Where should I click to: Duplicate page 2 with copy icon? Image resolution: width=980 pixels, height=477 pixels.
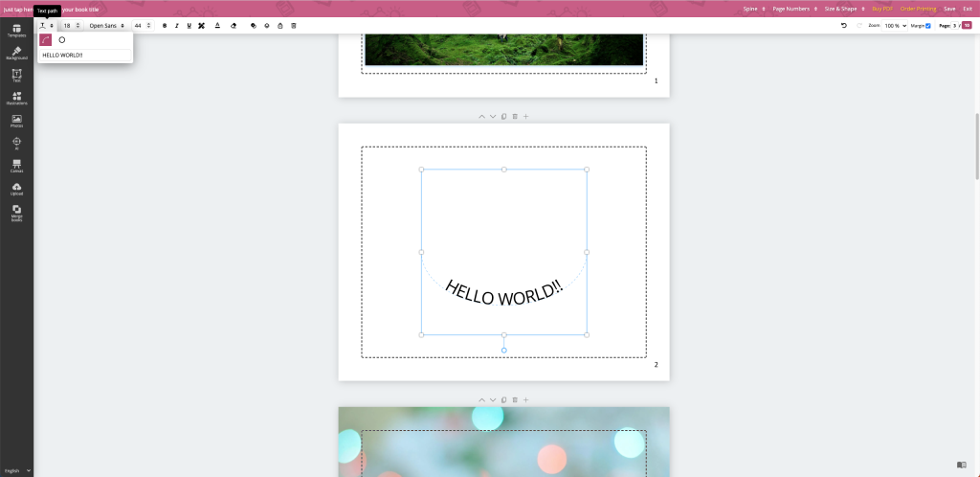pos(503,117)
